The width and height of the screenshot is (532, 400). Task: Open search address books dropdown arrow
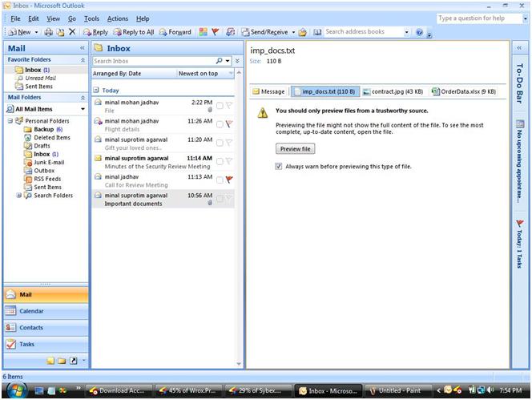tap(406, 32)
